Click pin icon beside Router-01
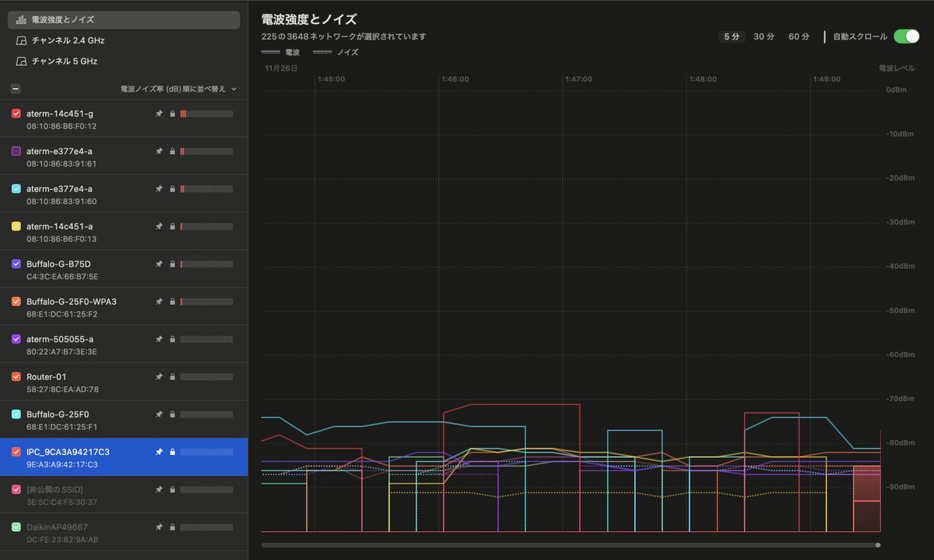This screenshot has width=934, height=560. click(x=160, y=377)
